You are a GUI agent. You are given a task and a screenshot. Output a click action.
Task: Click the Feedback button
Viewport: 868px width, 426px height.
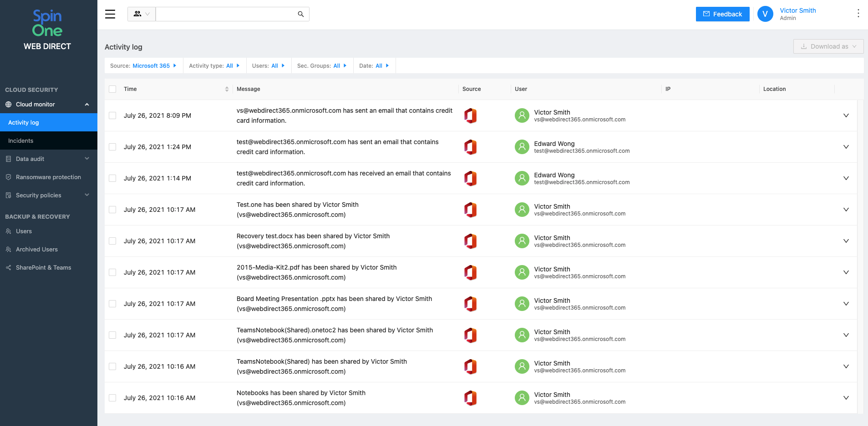(722, 14)
